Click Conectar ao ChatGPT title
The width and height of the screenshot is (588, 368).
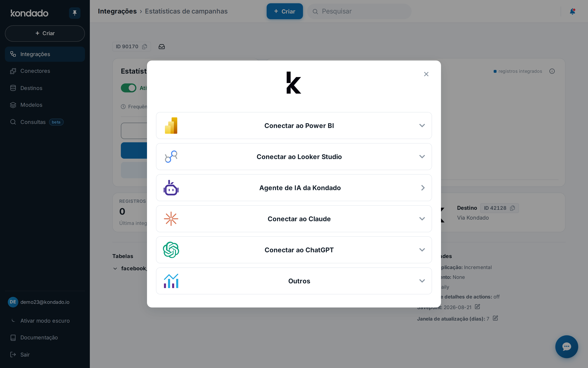299,250
